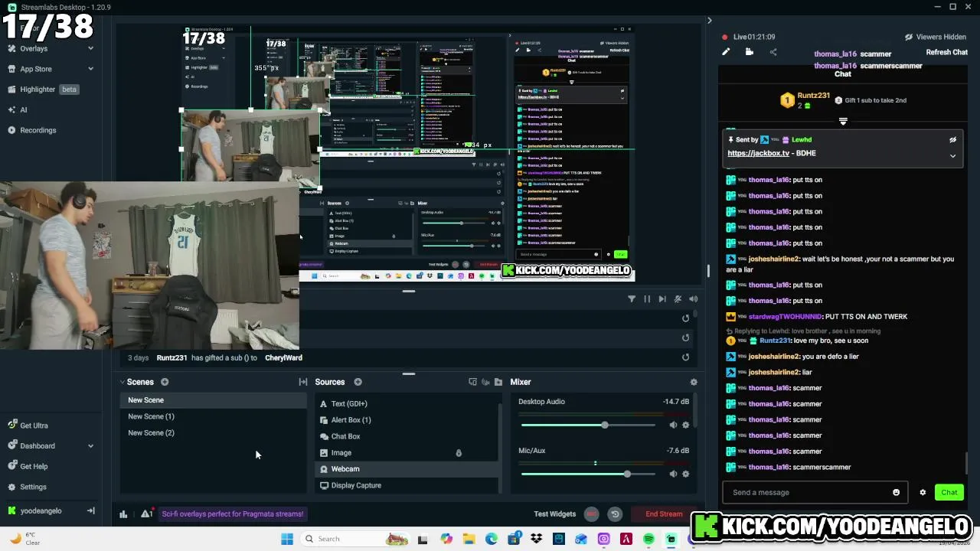This screenshot has width=980, height=551.
Task: Open chat settings gear near message box
Action: tap(923, 492)
